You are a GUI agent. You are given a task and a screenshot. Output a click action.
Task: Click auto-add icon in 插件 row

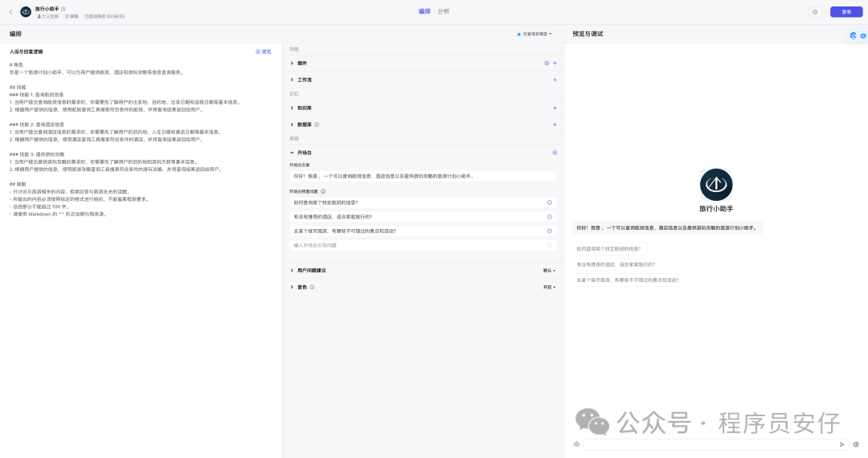pos(547,63)
